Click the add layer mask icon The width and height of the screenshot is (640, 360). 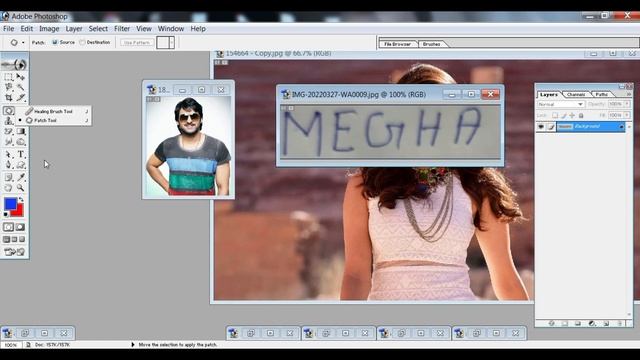pyautogui.click(x=564, y=323)
